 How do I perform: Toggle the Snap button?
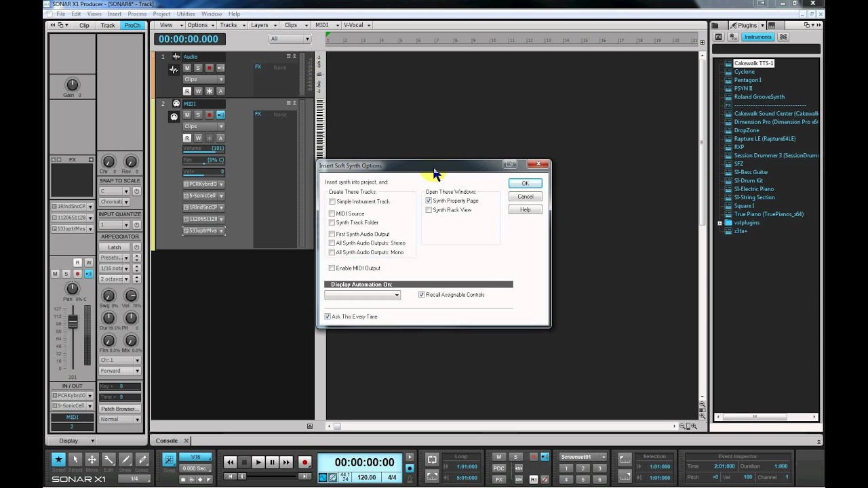pos(170,460)
